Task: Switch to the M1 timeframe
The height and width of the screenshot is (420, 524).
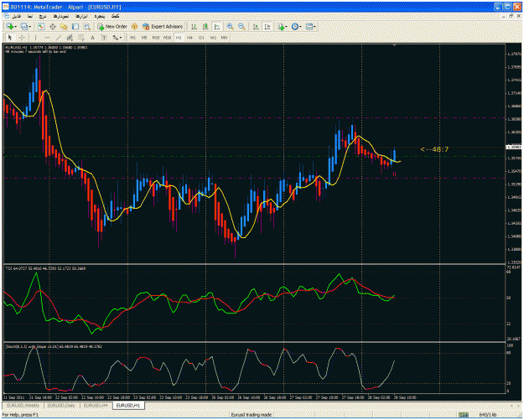Action: (133, 38)
